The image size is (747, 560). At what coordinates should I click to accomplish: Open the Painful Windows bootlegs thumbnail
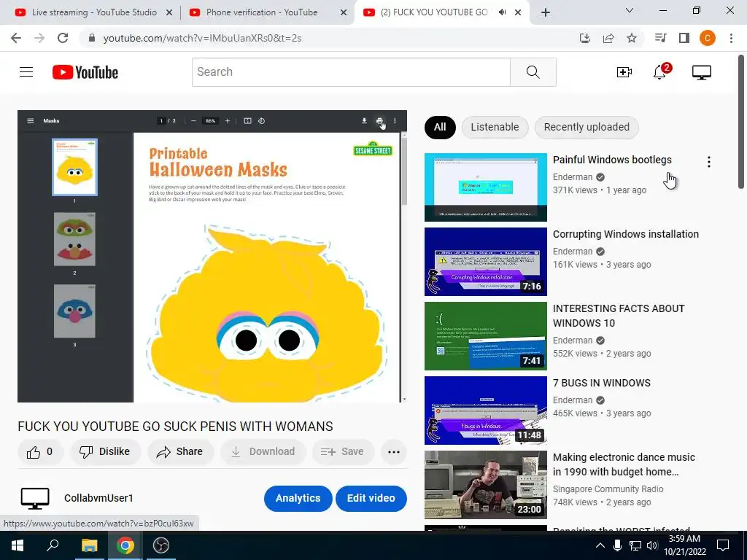coord(485,187)
